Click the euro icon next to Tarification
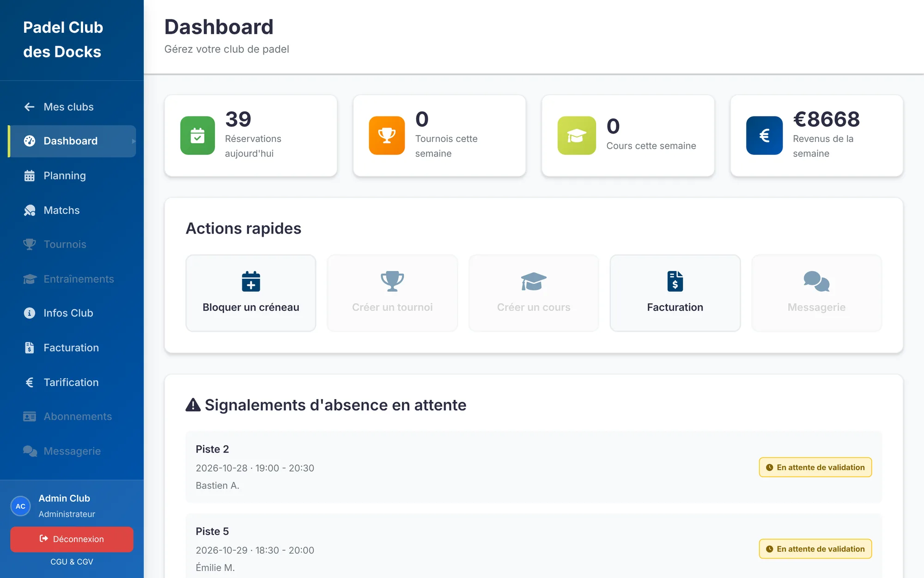Screen dimensions: 924x578 tap(30, 382)
